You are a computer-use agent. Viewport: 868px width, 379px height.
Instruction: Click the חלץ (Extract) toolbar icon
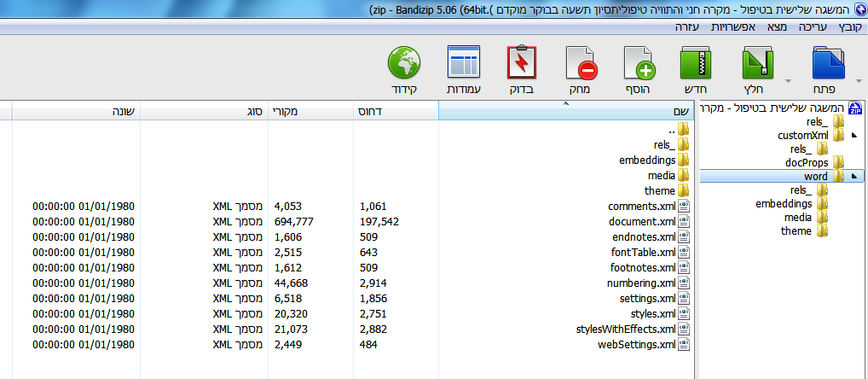tap(757, 62)
